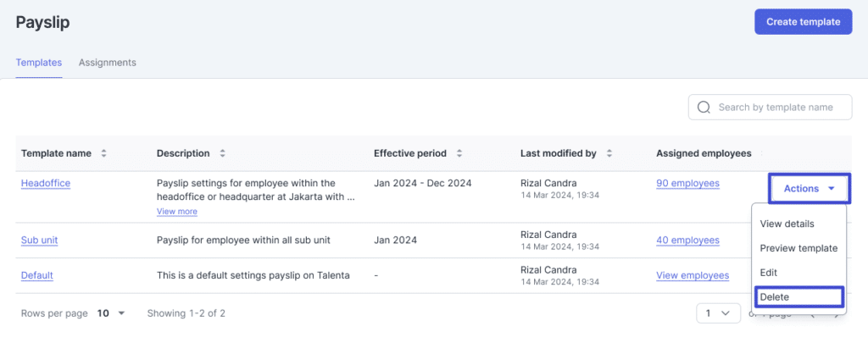Screen dimensions: 868x343
Task: Open the page number selector
Action: point(717,313)
